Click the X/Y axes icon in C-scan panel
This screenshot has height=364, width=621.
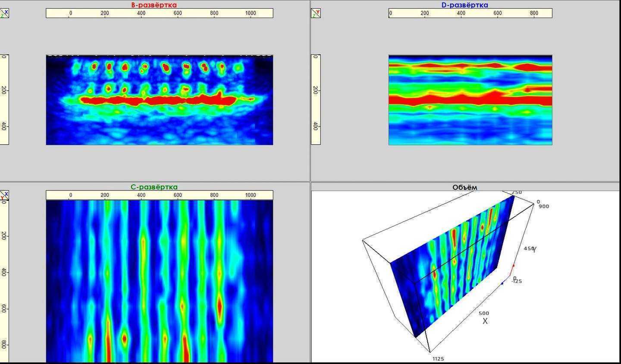pyautogui.click(x=4, y=196)
